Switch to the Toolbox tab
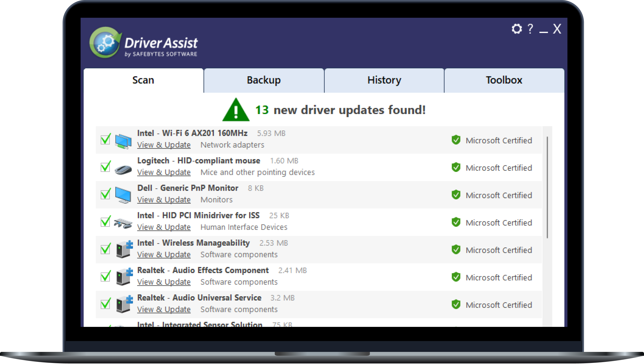 click(503, 80)
